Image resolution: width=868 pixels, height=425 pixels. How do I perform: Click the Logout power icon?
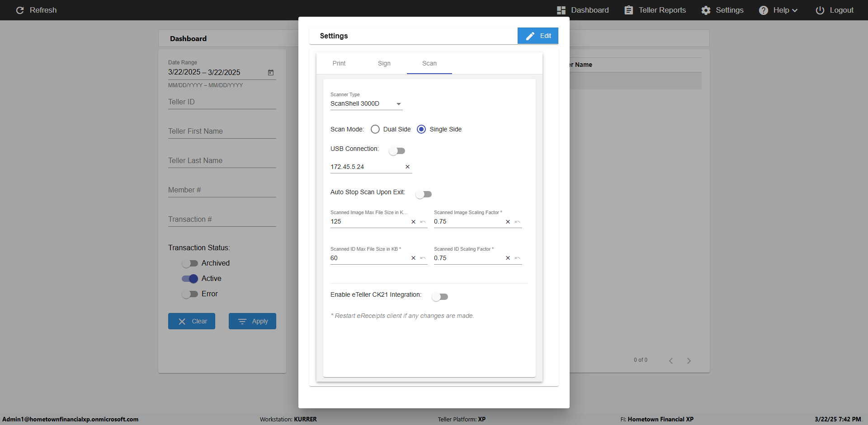click(820, 10)
